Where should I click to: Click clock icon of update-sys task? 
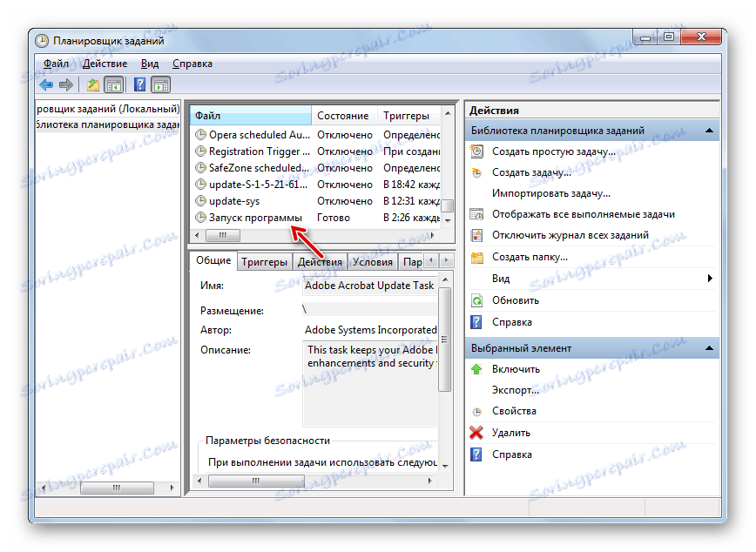pyautogui.click(x=200, y=201)
